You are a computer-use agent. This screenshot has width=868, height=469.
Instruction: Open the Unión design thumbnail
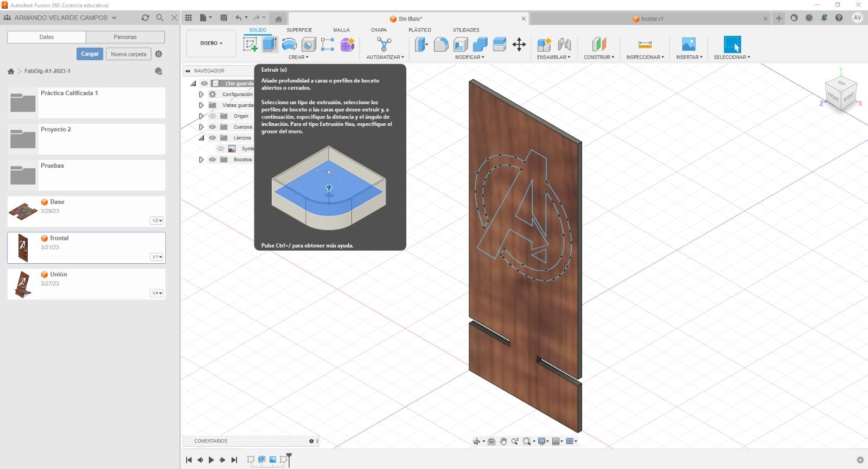[x=22, y=284]
